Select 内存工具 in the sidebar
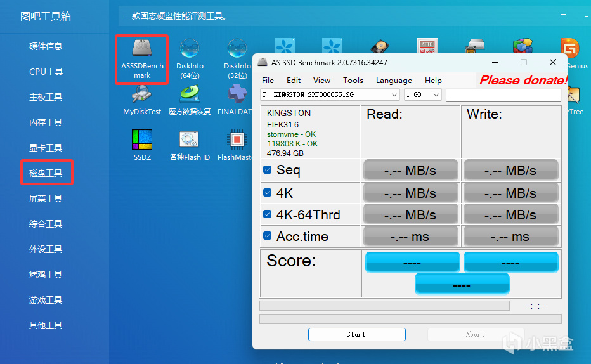The image size is (591, 364). [46, 122]
